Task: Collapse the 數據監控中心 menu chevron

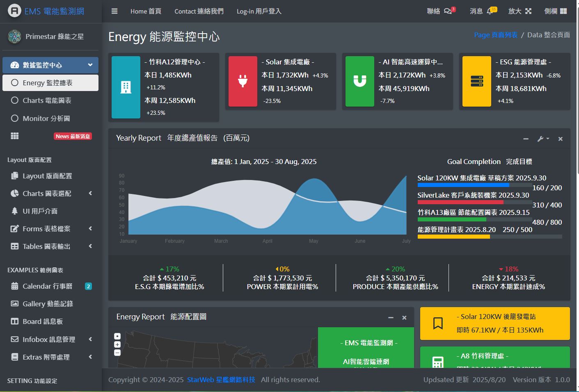Action: [x=90, y=65]
